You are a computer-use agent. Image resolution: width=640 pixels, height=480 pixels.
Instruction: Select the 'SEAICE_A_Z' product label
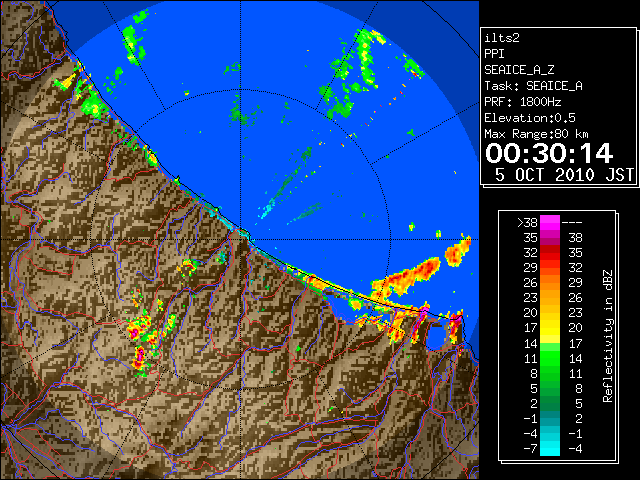pyautogui.click(x=519, y=70)
